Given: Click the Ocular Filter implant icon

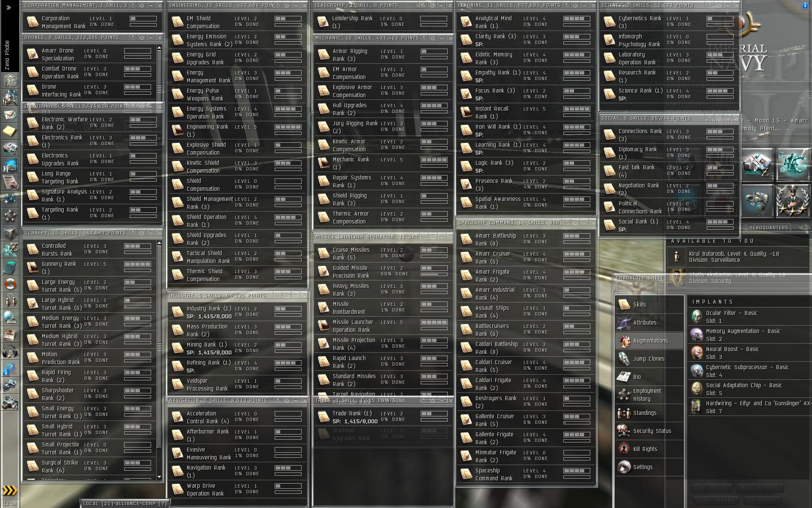Looking at the screenshot, I should click(697, 317).
